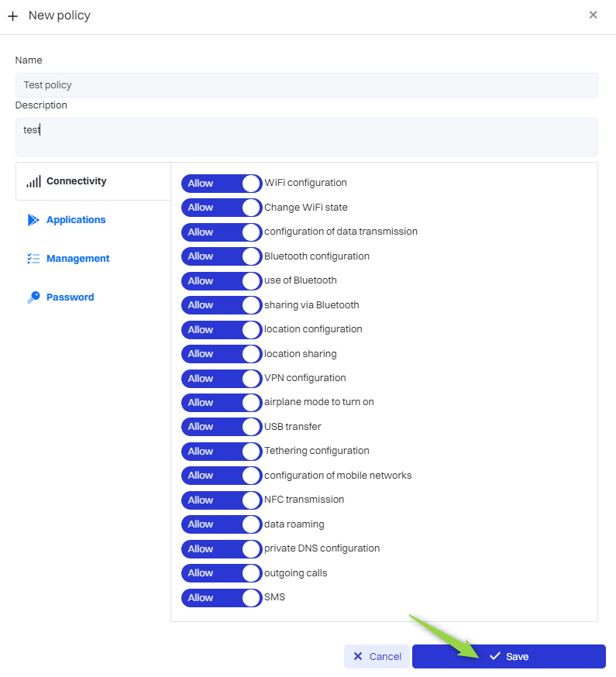Click the Password key icon
Screen dimensions: 616x677
(33, 297)
